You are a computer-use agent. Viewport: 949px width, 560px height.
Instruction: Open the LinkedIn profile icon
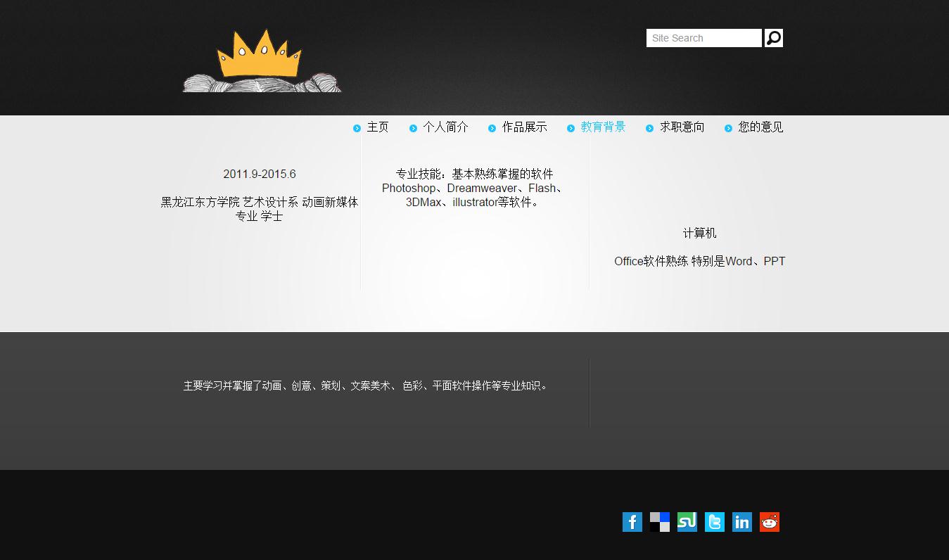741,522
